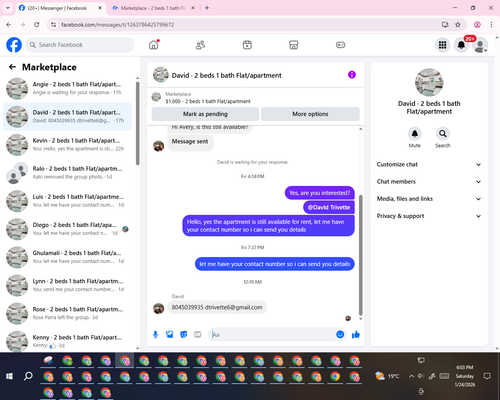This screenshot has width=500, height=400.
Task: Go back in browser history
Action: 9,25
